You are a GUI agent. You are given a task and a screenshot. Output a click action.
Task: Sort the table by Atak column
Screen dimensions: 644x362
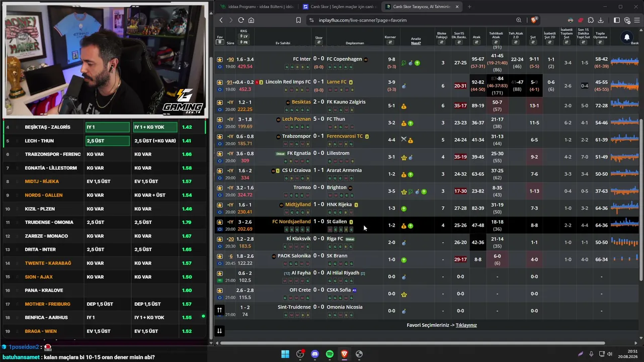click(476, 43)
